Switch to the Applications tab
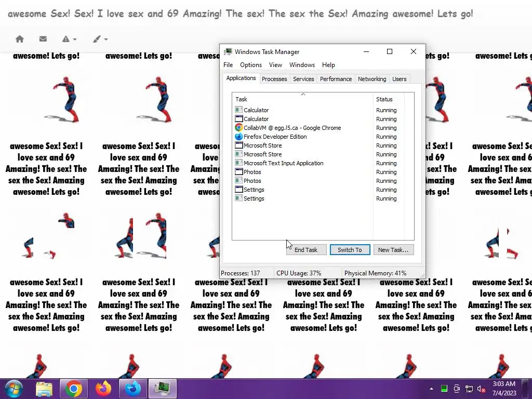 tap(241, 78)
